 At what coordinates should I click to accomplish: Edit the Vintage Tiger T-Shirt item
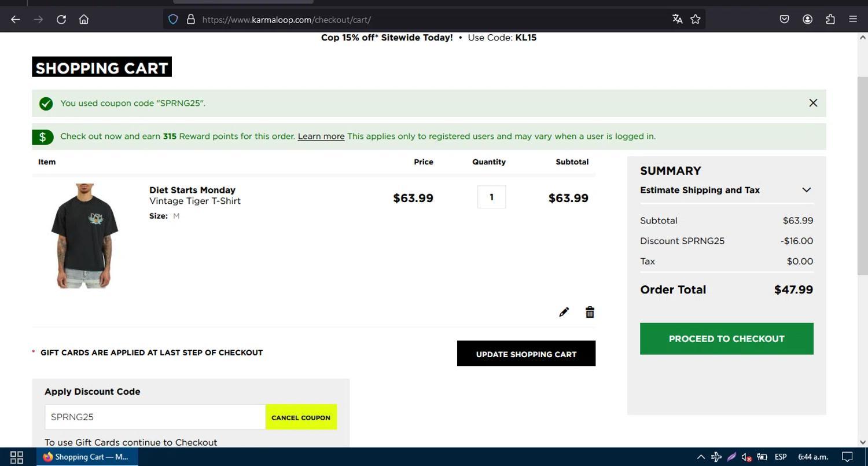564,312
